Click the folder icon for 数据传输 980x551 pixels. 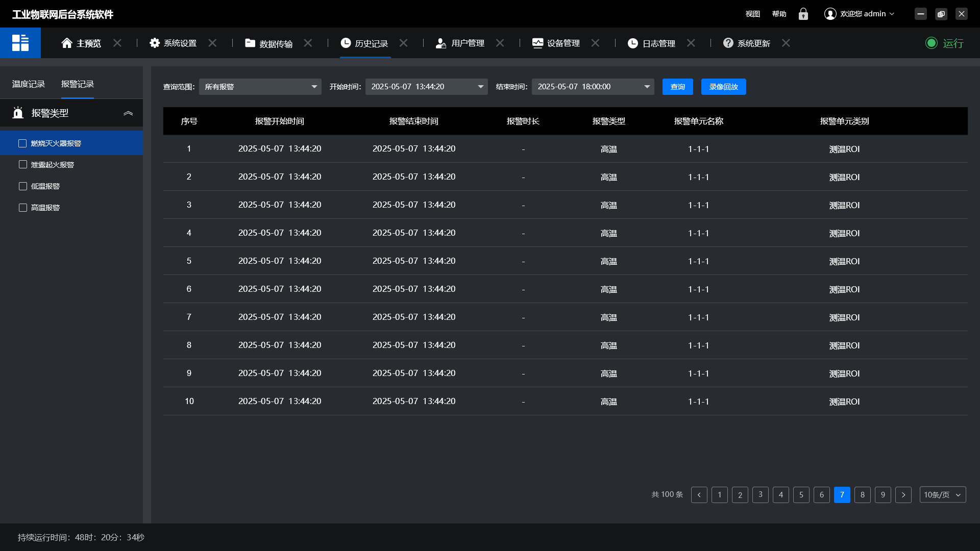250,43
